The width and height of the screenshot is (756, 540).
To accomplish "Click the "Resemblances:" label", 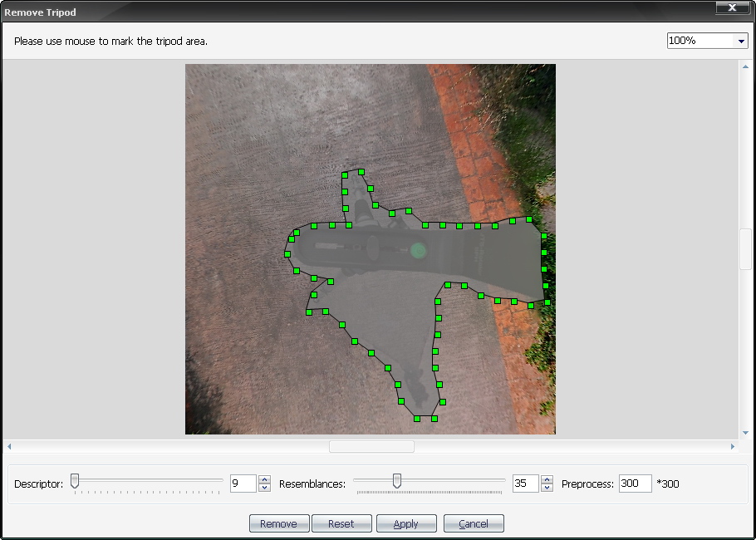I will [312, 484].
